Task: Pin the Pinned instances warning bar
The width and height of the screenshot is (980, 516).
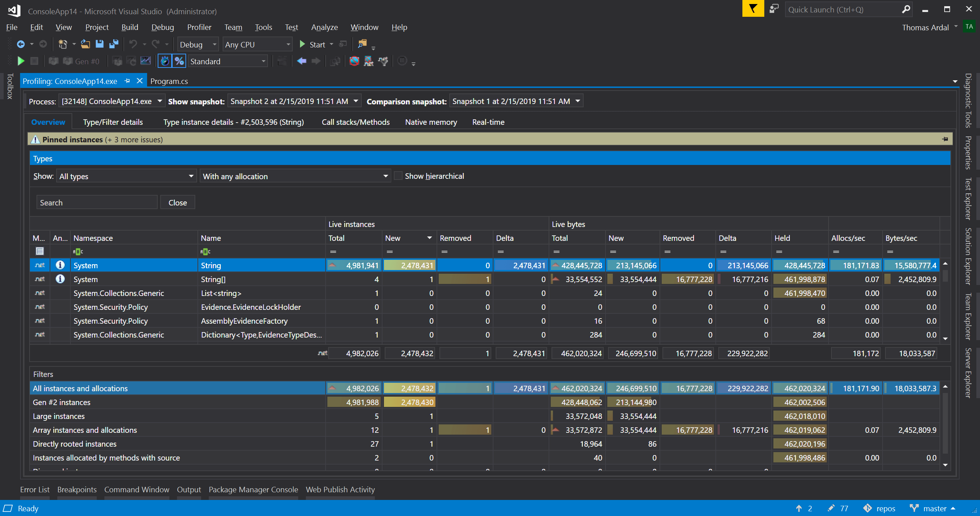Action: (946, 139)
